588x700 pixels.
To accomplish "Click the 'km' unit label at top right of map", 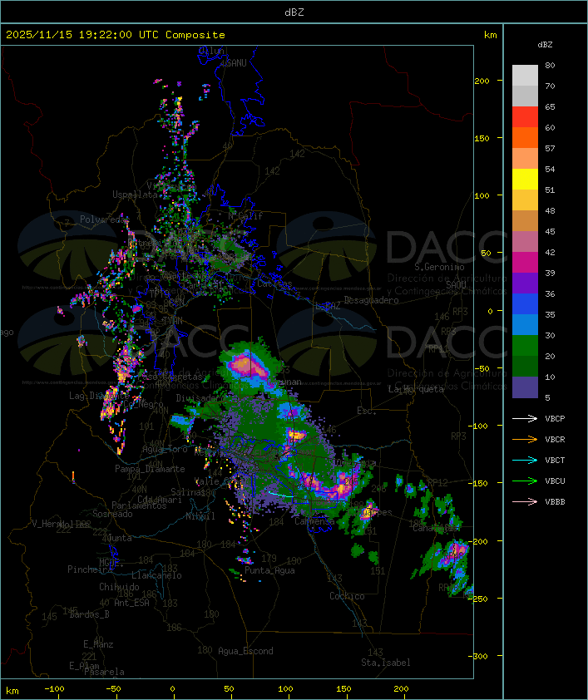I will click(490, 35).
